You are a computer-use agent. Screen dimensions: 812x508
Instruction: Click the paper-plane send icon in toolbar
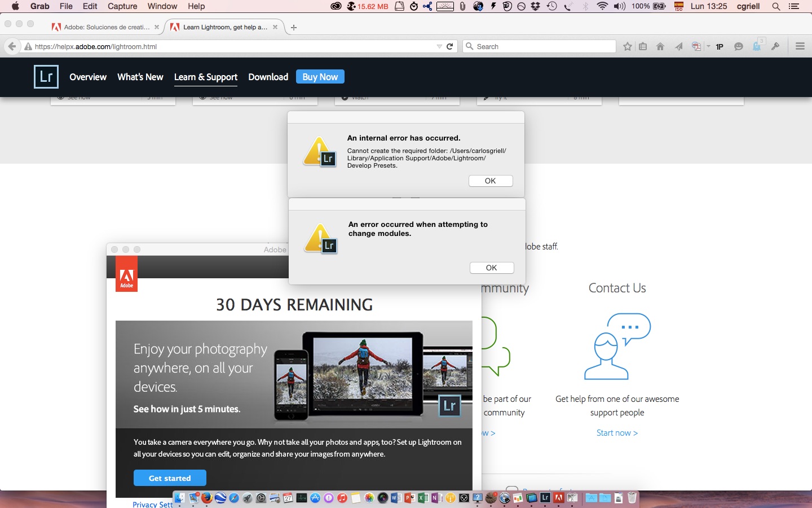pyautogui.click(x=679, y=47)
